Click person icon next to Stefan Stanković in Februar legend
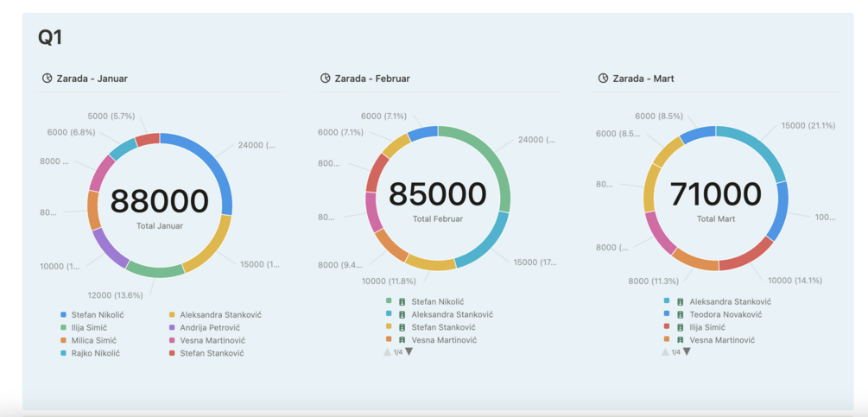868x417 pixels. [402, 327]
